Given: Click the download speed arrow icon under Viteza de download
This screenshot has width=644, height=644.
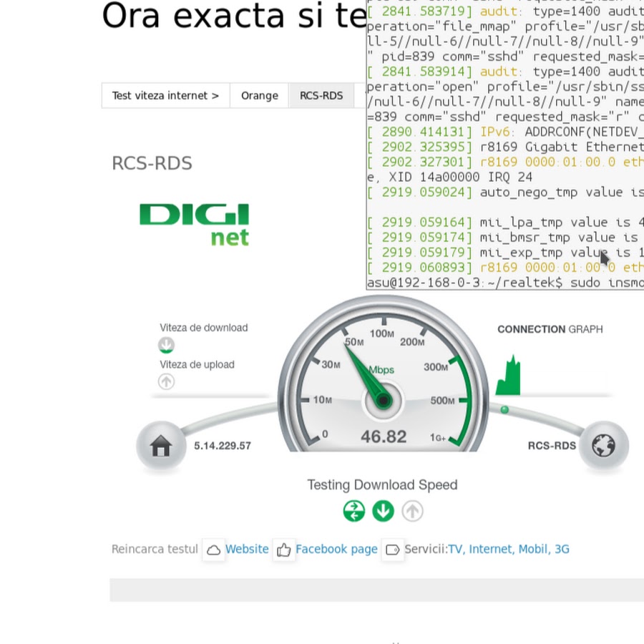Looking at the screenshot, I should (x=166, y=345).
